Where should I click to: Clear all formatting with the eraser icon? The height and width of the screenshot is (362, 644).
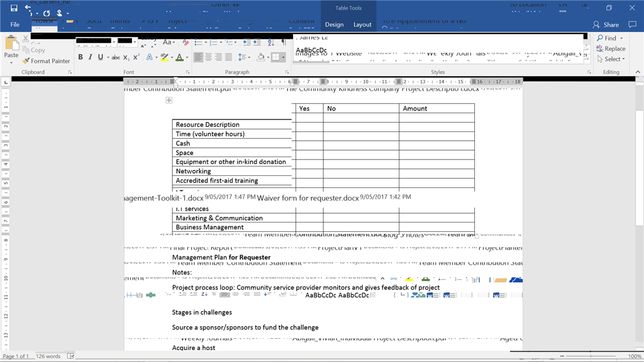(186, 42)
